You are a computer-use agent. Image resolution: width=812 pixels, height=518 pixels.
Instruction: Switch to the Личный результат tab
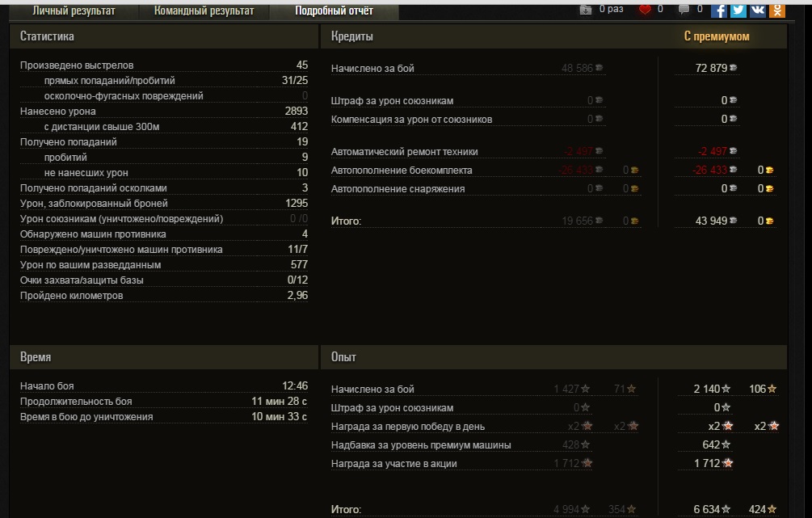pyautogui.click(x=74, y=11)
